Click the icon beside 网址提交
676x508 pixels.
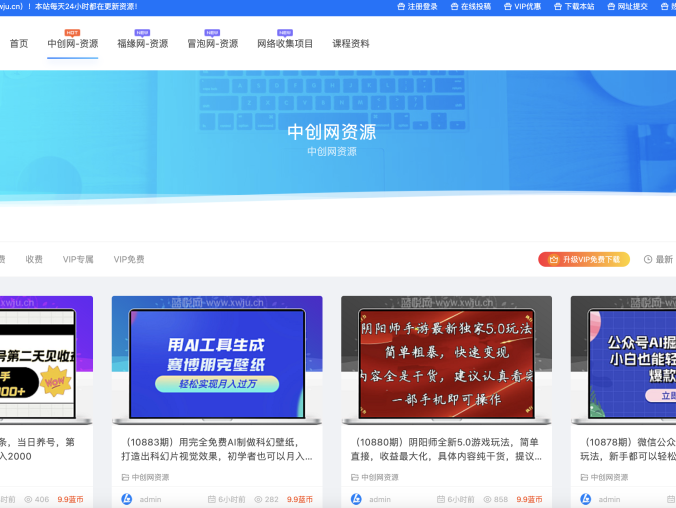pos(611,6)
